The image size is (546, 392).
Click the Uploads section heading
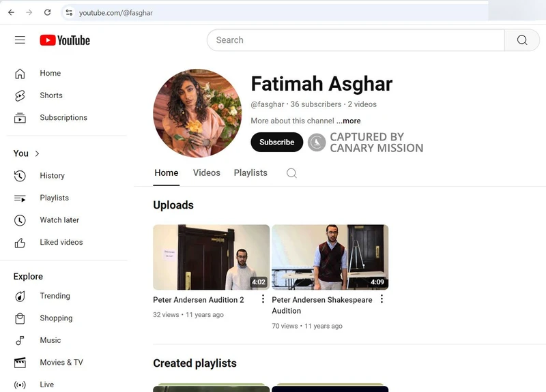[173, 205]
